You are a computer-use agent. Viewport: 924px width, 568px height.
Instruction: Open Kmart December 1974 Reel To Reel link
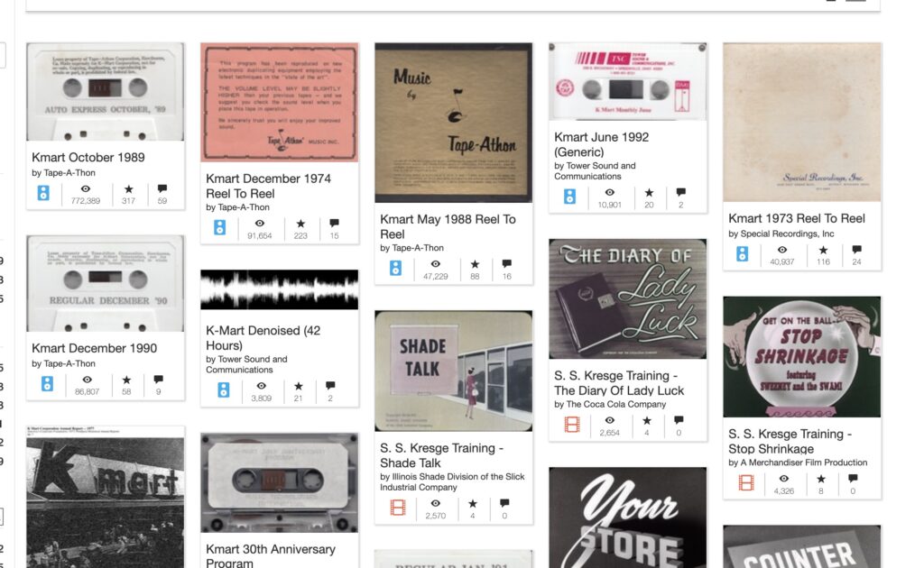click(268, 186)
